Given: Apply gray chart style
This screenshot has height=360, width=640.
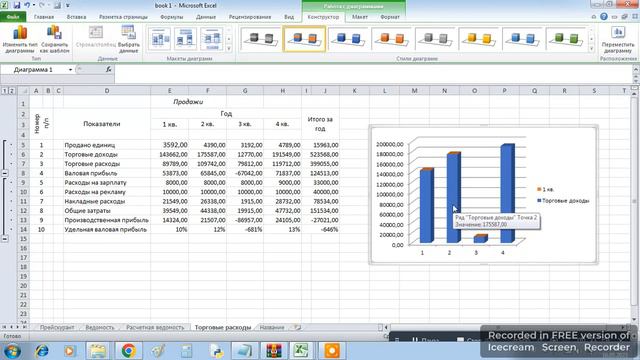Looking at the screenshot, I should point(435,39).
